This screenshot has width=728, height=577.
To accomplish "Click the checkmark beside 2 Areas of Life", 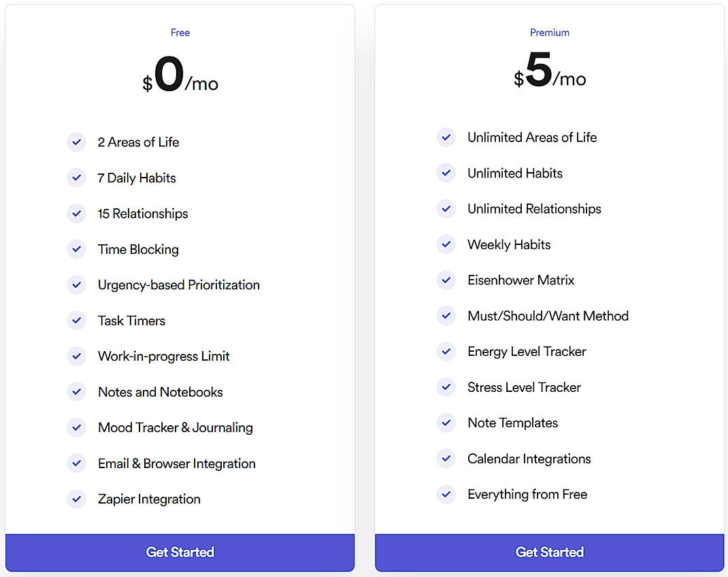I will [x=76, y=142].
